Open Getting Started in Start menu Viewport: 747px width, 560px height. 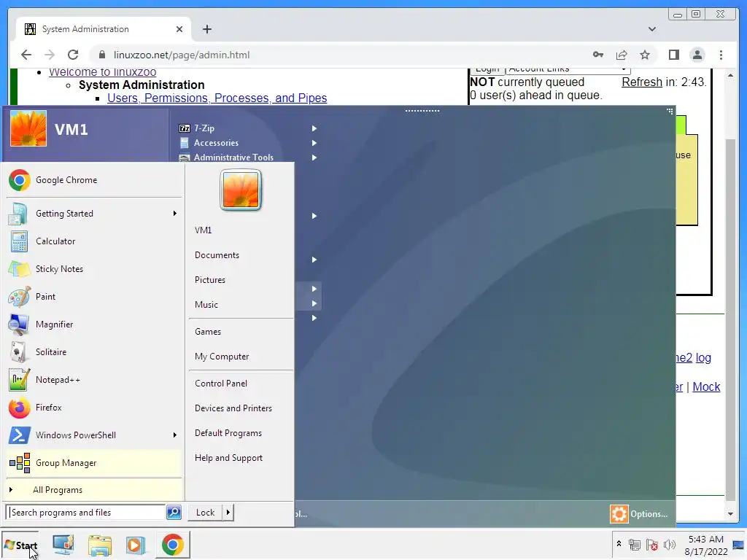pyautogui.click(x=94, y=214)
